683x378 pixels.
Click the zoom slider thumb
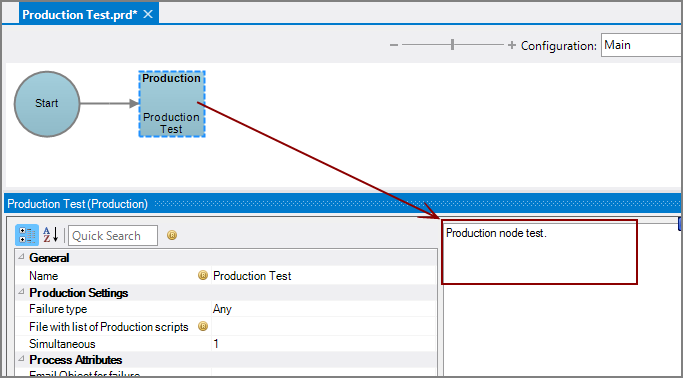tap(453, 44)
